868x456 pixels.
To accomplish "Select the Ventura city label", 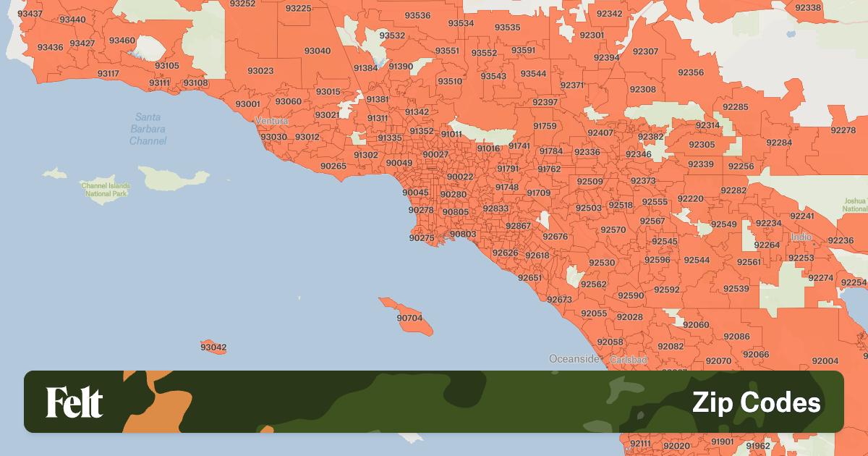I will pyautogui.click(x=271, y=121).
